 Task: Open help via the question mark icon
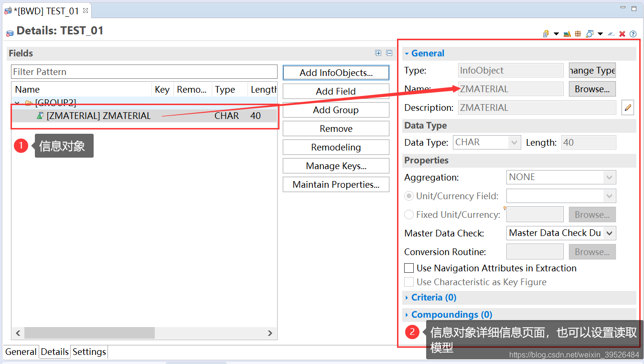(633, 34)
